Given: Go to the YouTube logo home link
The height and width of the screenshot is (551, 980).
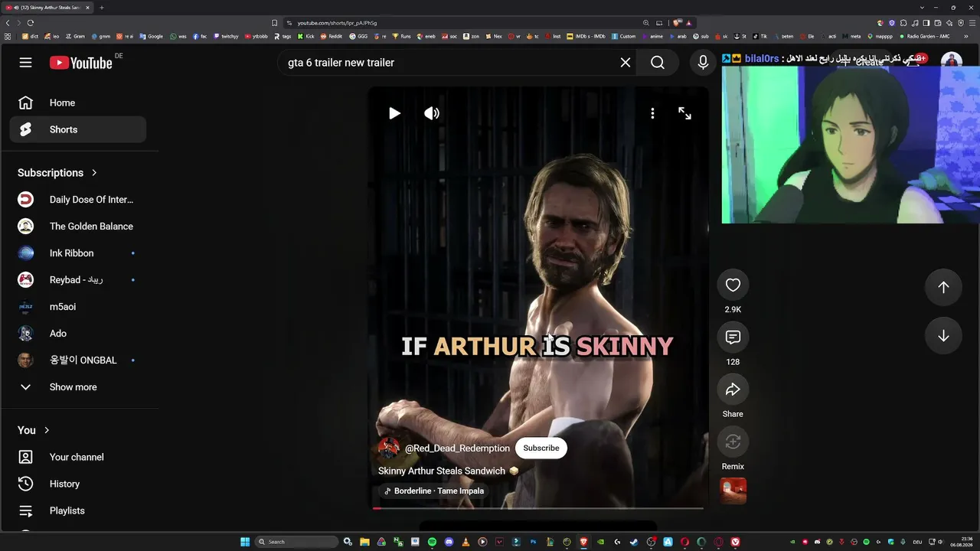Looking at the screenshot, I should pyautogui.click(x=81, y=63).
